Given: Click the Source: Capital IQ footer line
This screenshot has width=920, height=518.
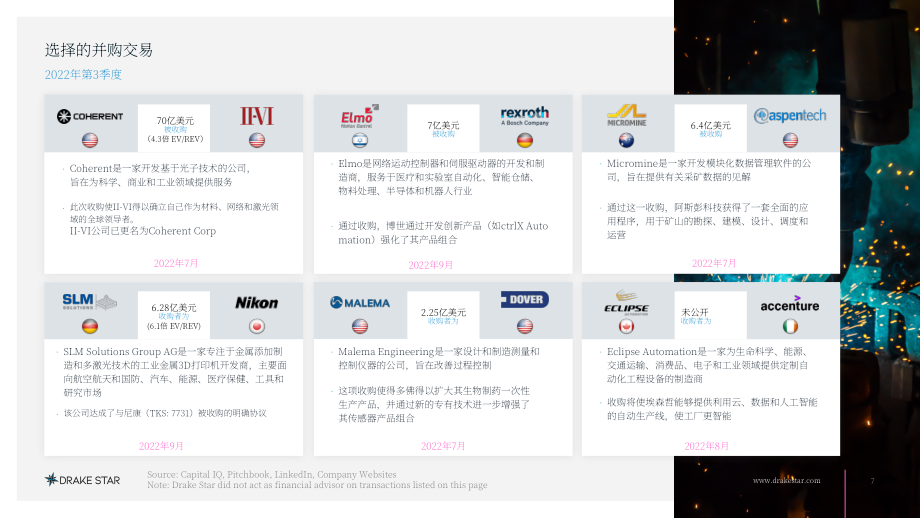Looking at the screenshot, I should (x=272, y=474).
